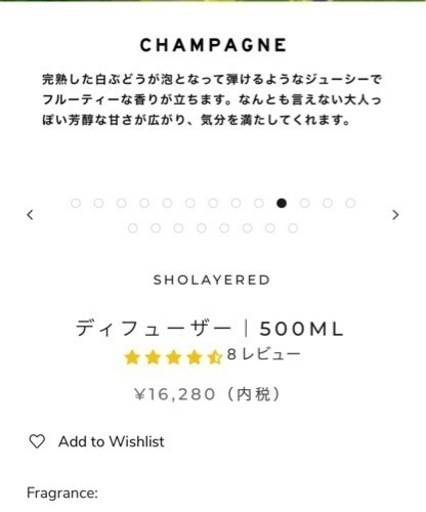Click the ディフューザー 500ML product title
This screenshot has height=512, width=426.
coord(210,329)
